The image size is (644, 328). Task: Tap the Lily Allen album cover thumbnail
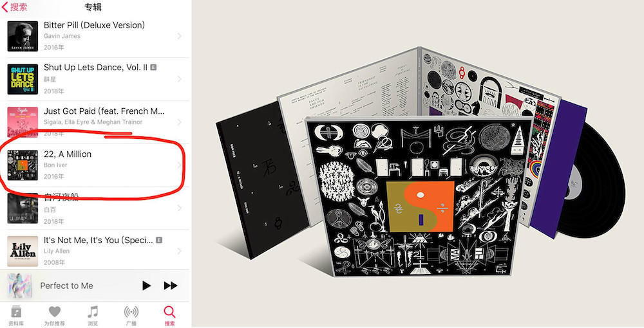coord(23,251)
